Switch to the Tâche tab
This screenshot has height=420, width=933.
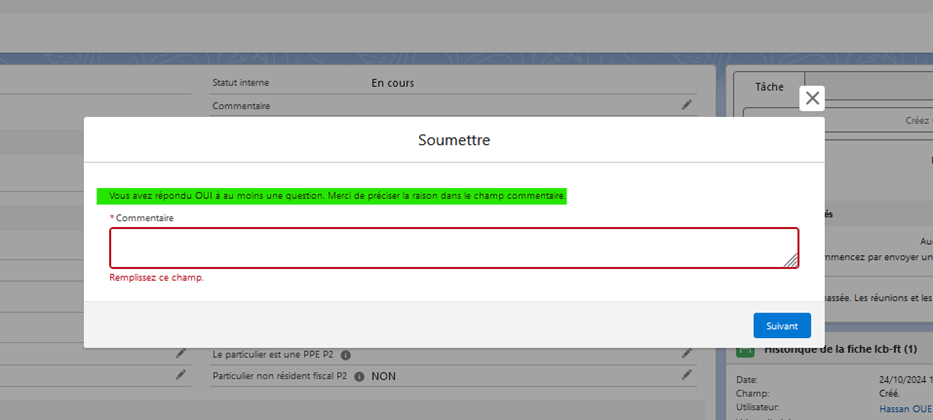769,87
